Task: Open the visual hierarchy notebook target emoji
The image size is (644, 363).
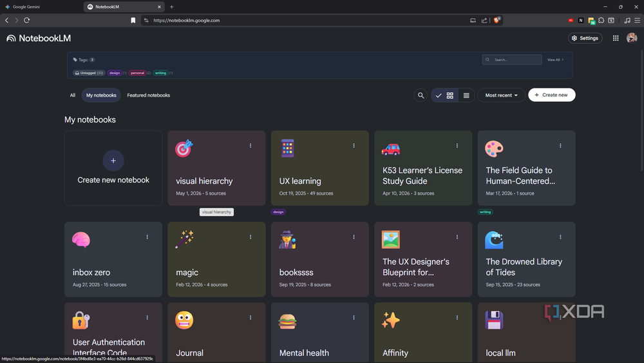Action: (184, 148)
